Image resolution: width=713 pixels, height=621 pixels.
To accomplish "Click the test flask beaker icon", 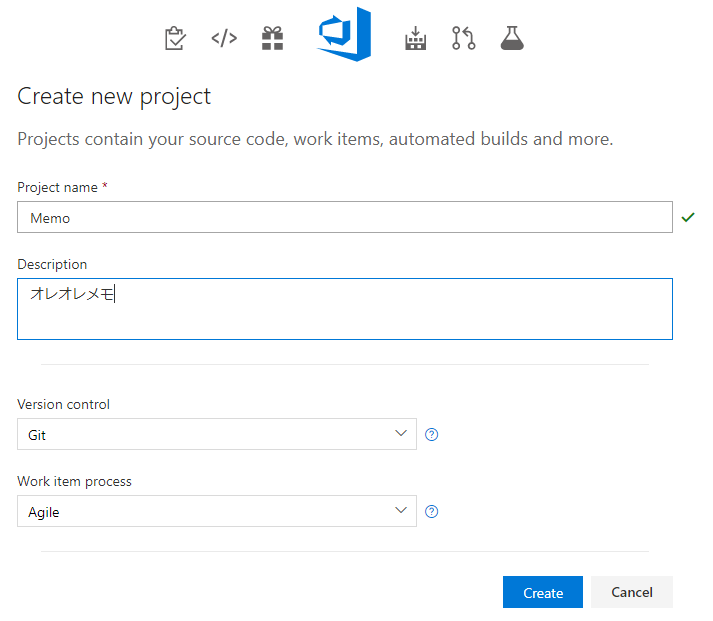I will (x=512, y=38).
